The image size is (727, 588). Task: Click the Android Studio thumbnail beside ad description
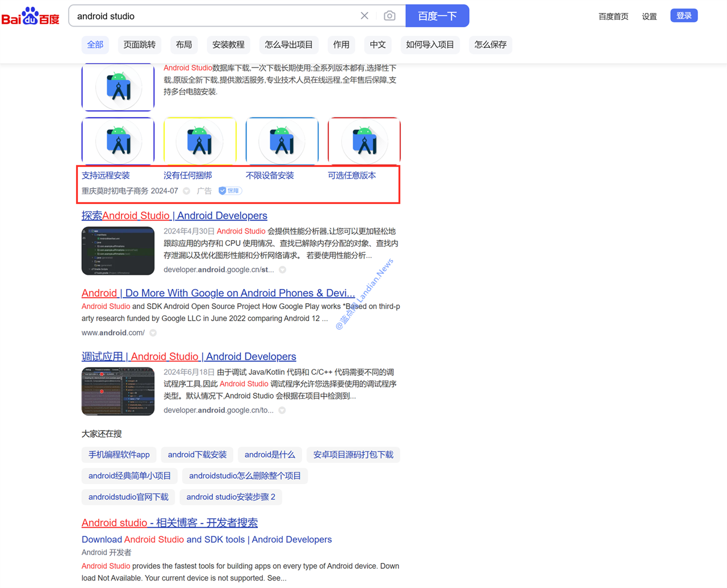118,87
